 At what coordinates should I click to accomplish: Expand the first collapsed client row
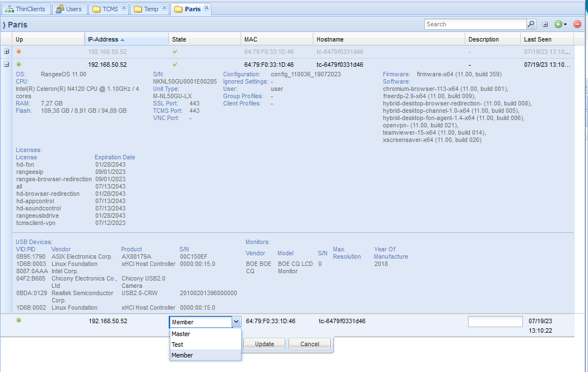[x=7, y=52]
